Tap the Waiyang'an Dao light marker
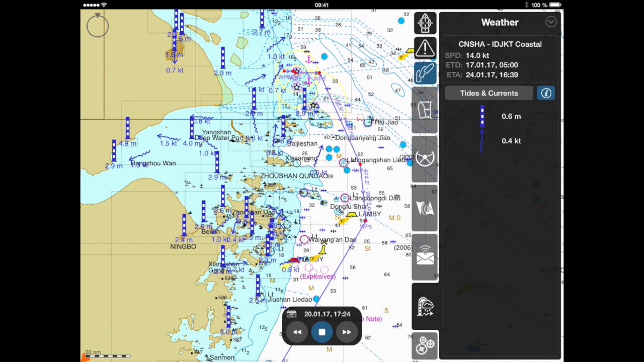This screenshot has width=644, height=362. click(x=304, y=240)
